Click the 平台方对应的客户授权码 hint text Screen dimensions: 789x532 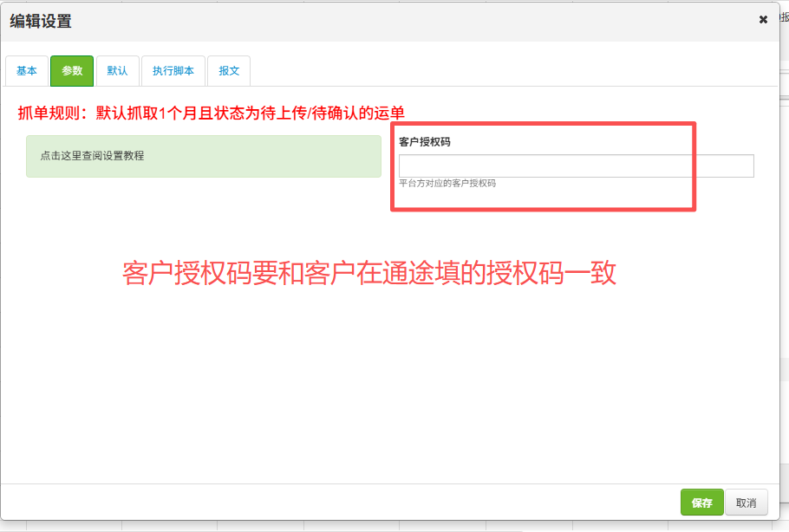447,184
